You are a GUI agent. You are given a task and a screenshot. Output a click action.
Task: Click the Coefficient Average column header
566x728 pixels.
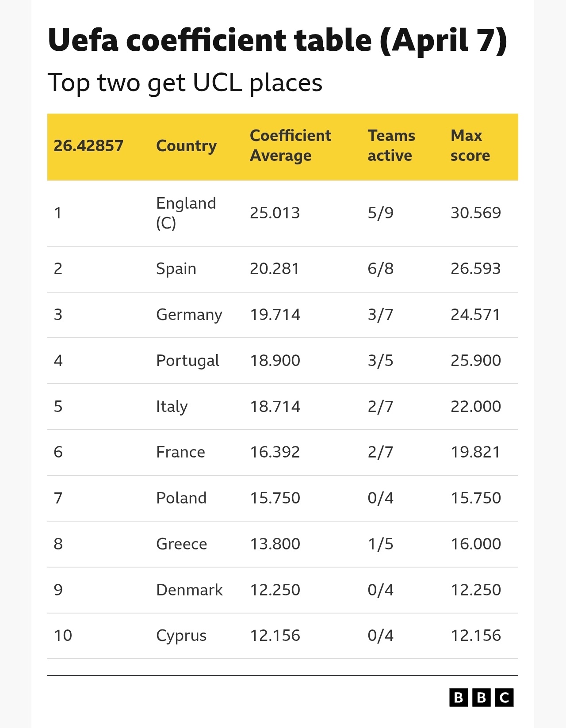point(290,145)
